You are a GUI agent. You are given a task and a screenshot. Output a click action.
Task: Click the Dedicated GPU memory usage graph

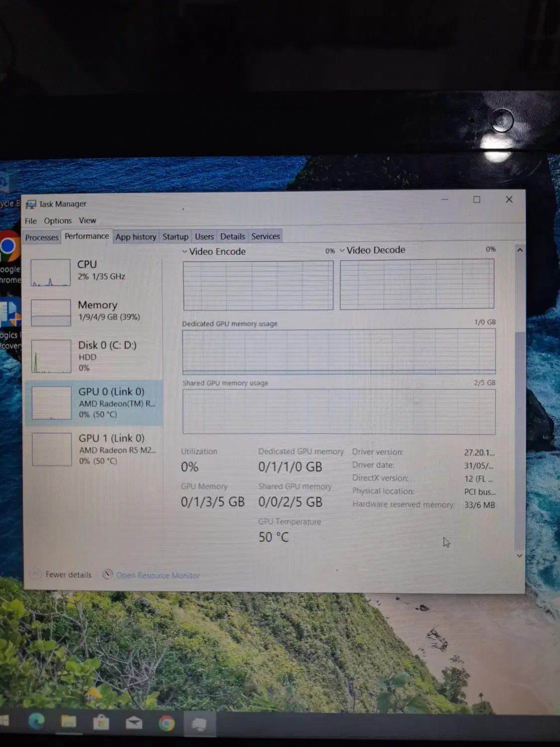click(x=339, y=352)
